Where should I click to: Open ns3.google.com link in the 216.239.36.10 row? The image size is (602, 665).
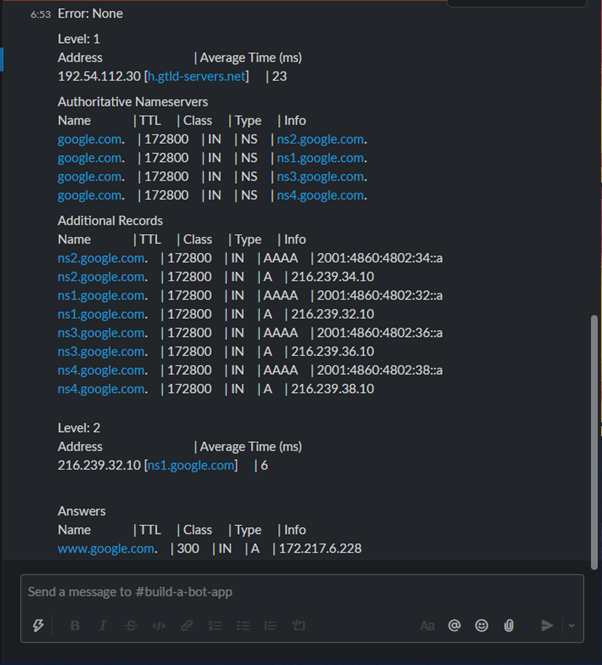pos(101,351)
